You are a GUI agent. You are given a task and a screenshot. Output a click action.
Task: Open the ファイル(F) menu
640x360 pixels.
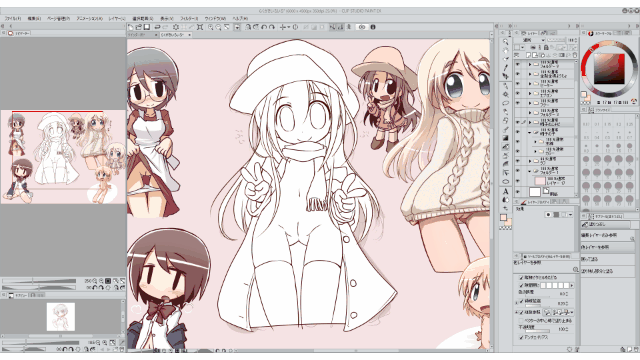point(13,18)
